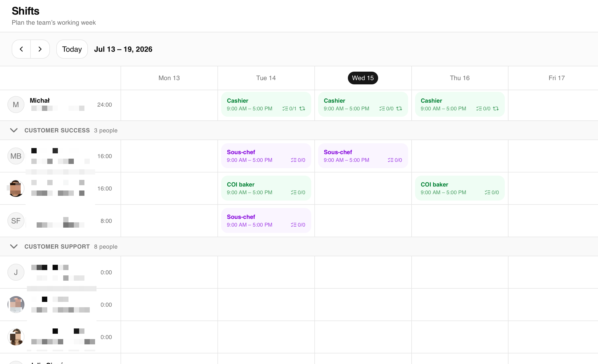Click Michał's M avatar

pos(16,105)
